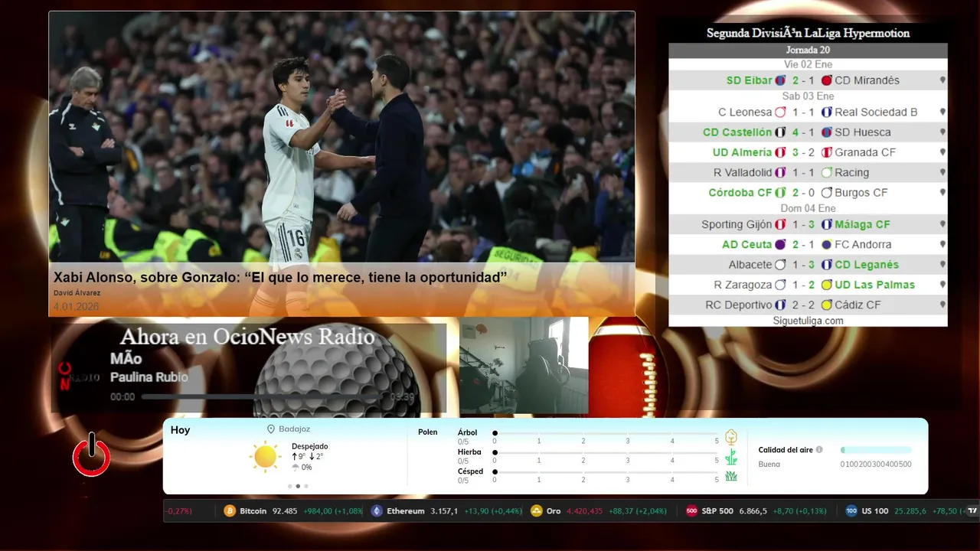Image resolution: width=980 pixels, height=551 pixels.
Task: Click the TradingView logo at ticker end
Action: click(972, 510)
